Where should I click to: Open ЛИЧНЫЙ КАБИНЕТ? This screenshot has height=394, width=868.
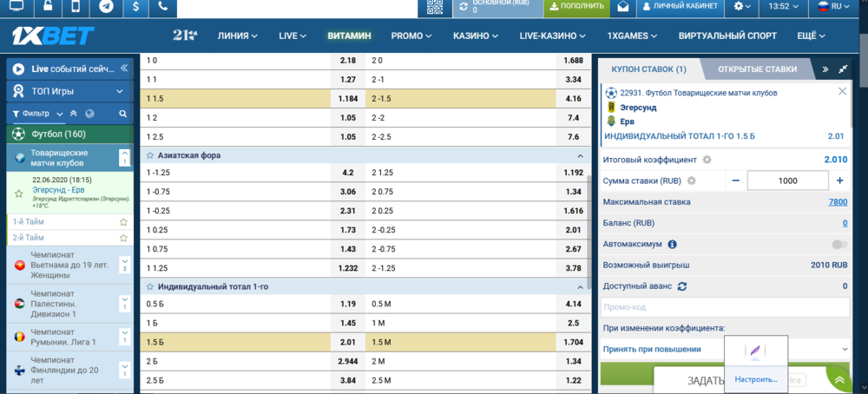(x=681, y=7)
